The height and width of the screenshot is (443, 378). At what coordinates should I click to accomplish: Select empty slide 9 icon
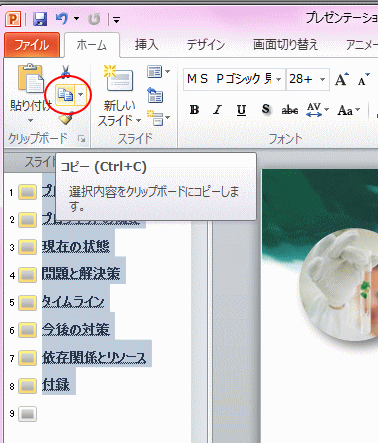point(28,414)
